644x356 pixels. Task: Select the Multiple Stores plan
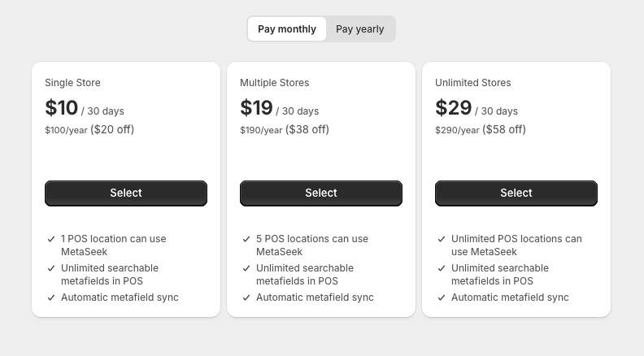pos(321,193)
